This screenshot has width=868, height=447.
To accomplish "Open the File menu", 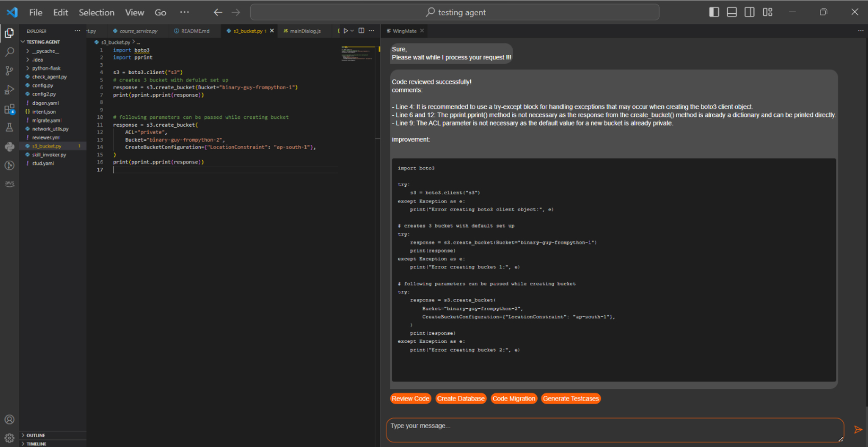I will click(36, 12).
